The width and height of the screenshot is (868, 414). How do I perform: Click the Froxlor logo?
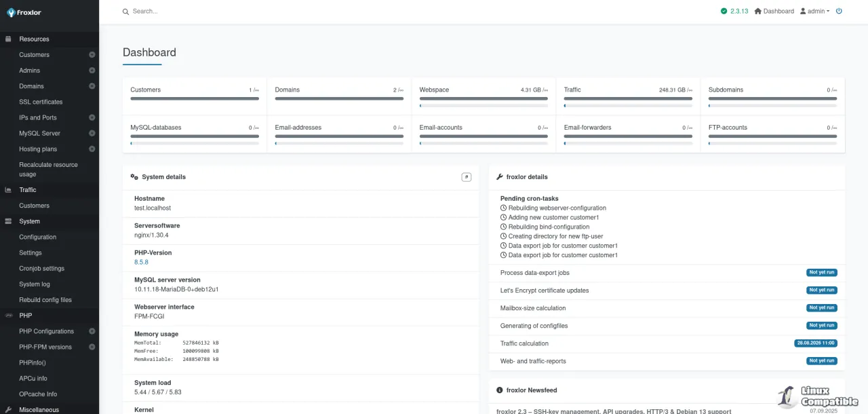(24, 12)
